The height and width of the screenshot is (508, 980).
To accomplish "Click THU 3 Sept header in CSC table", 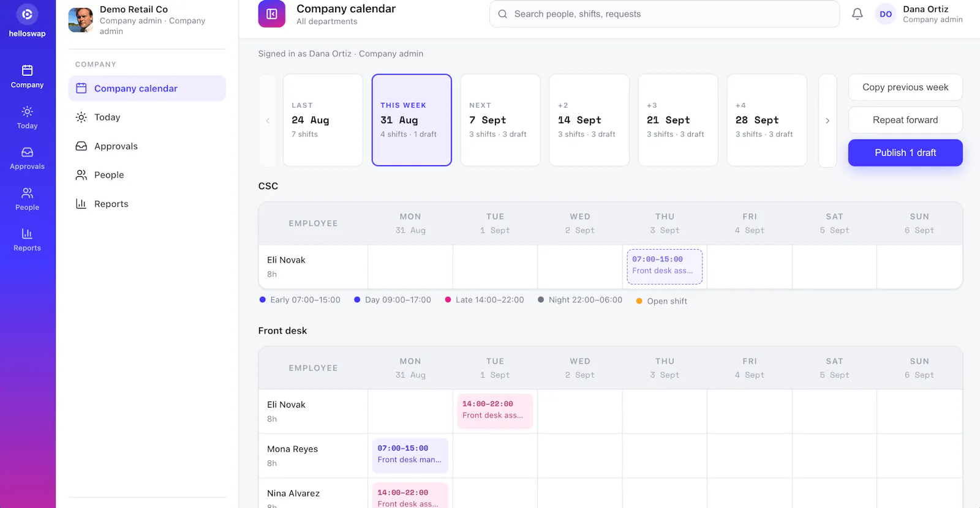I will tap(665, 223).
